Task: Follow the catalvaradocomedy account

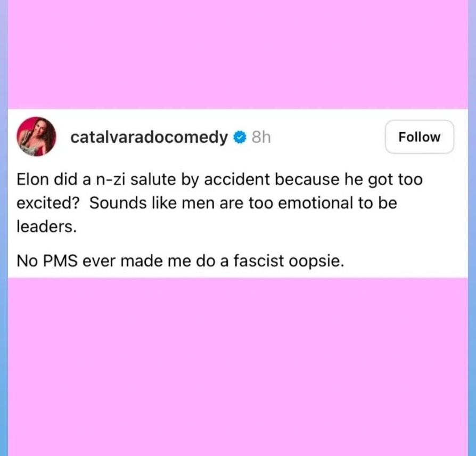Action: (x=419, y=137)
